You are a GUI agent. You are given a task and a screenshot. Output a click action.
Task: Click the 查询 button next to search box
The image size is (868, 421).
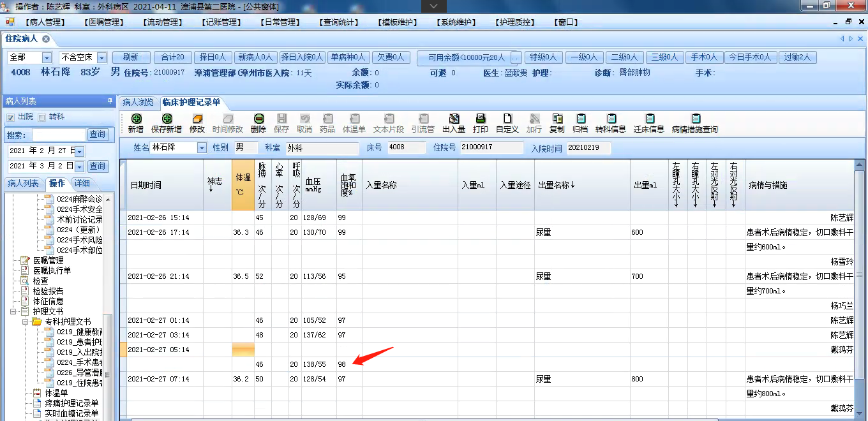97,135
